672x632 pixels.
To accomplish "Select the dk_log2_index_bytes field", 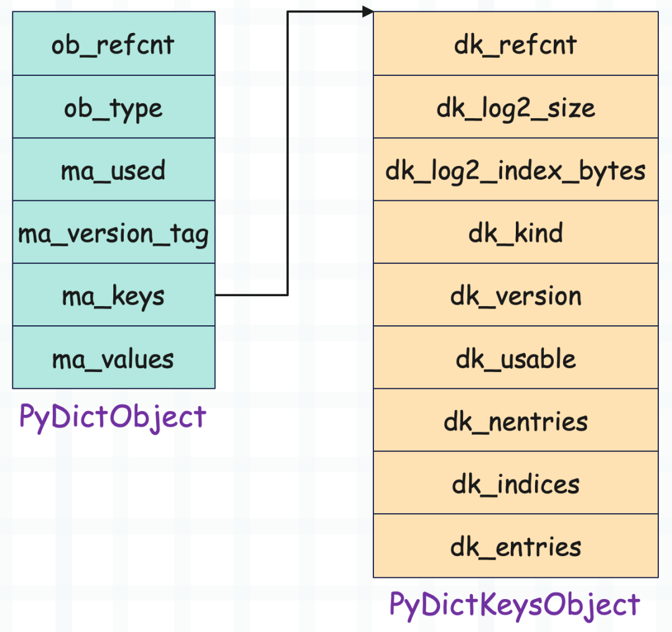I will tap(516, 169).
